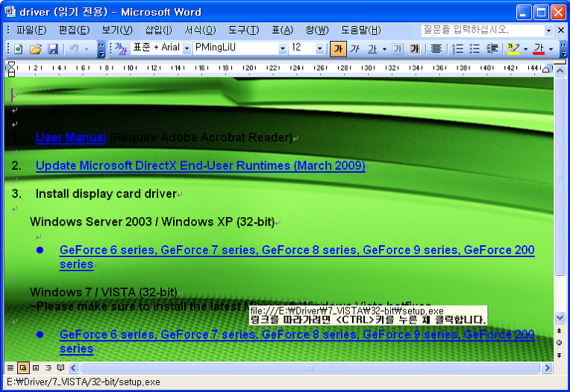570x392 pixels.
Task: Toggle character shading button
Action: [414, 48]
